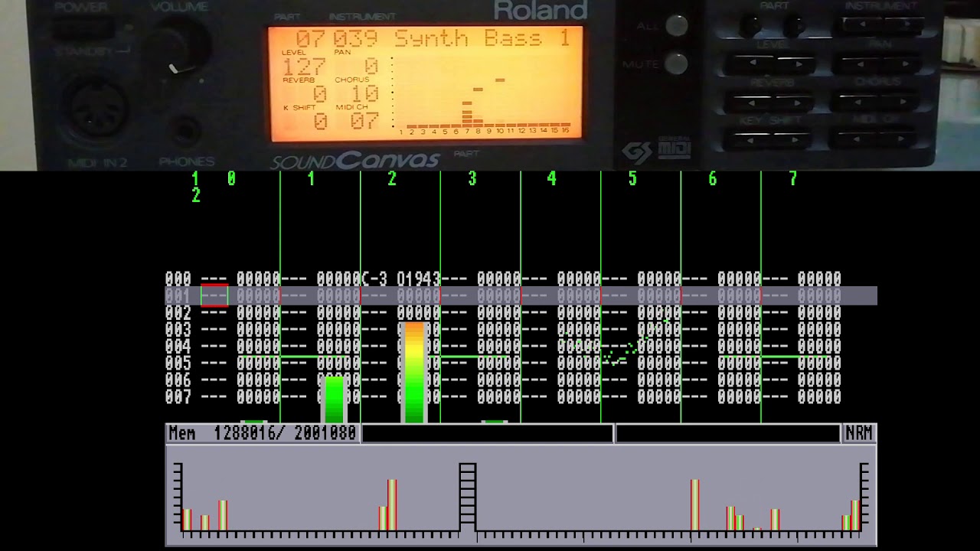This screenshot has height=551, width=980.
Task: Select channel 1 header
Action: click(x=311, y=178)
